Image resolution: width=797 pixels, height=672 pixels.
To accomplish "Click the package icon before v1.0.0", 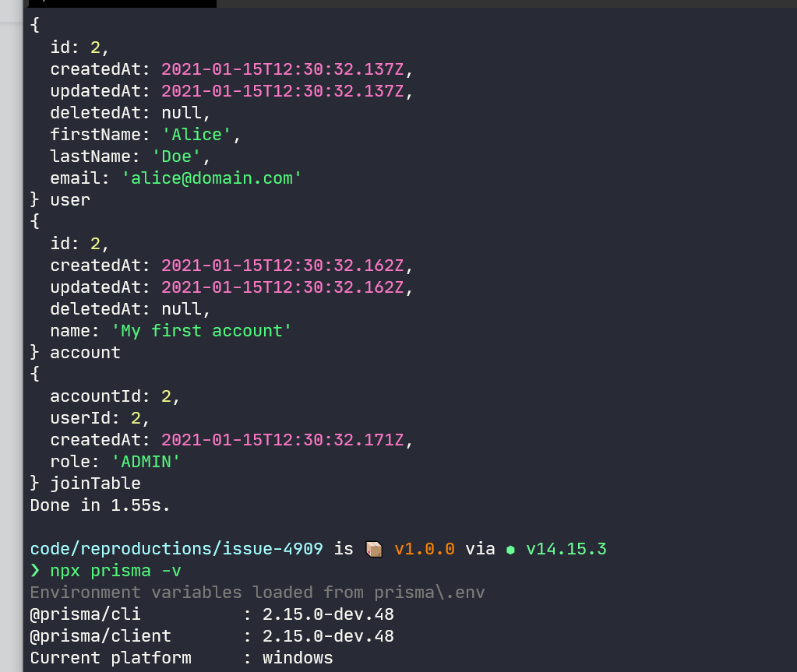I will click(374, 548).
